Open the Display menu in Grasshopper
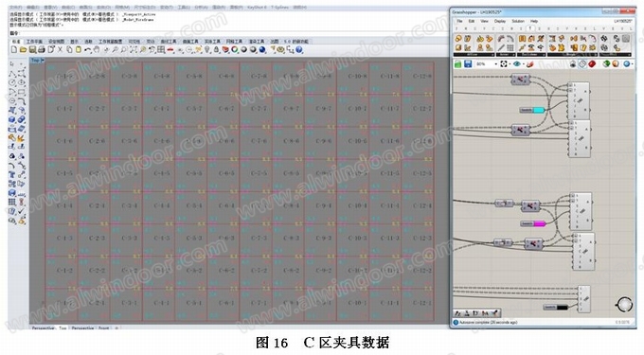Viewport: 644px width, 355px height. point(500,21)
